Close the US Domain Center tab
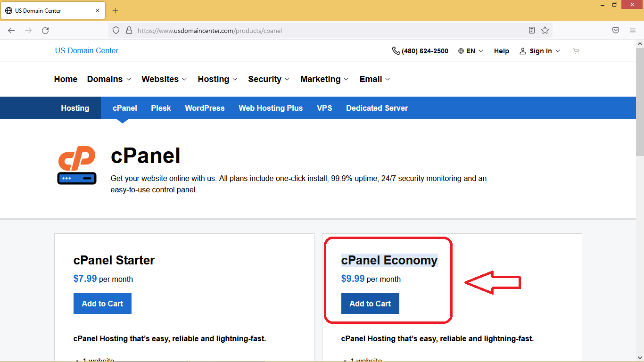644x362 pixels. [98, 10]
